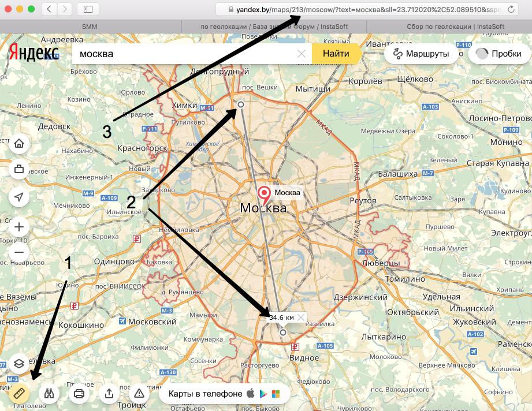Screen dimensions: 532x411
Task: Click the Лыткарино town label
Action: pos(384,337)
